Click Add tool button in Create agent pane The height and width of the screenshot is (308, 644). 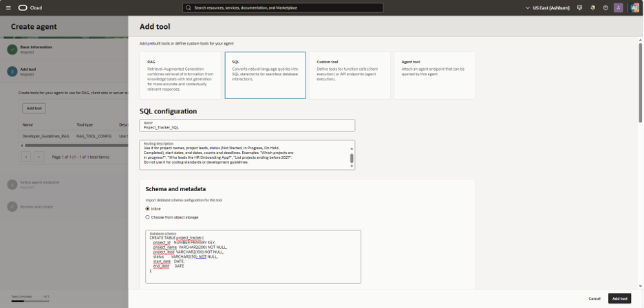point(34,109)
